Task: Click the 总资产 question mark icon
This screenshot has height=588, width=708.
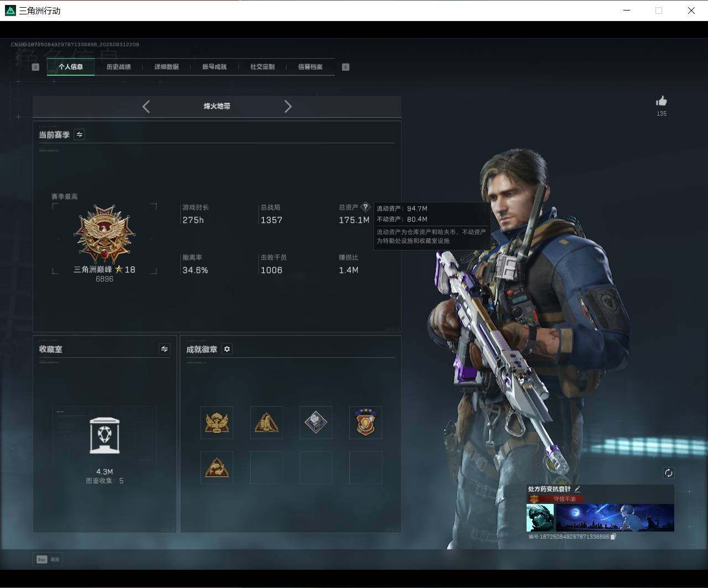Action: (365, 207)
